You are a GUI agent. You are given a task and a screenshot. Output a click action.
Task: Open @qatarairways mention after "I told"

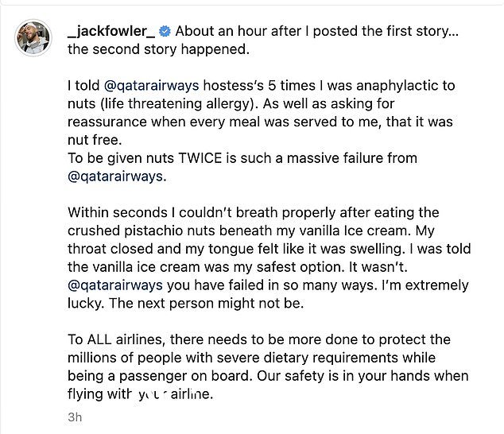[x=151, y=86]
